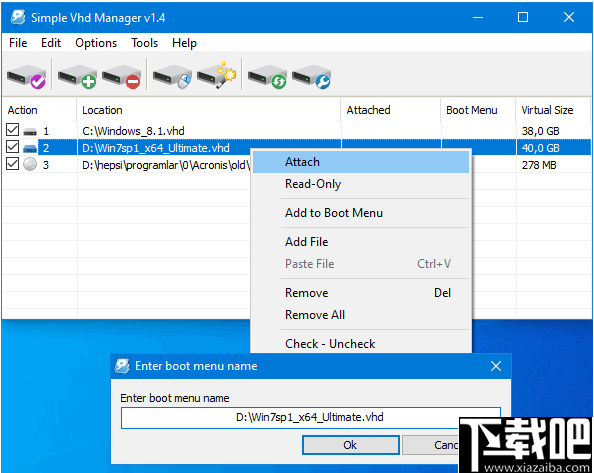Select Check - Uncheck in the context menu

361,343
